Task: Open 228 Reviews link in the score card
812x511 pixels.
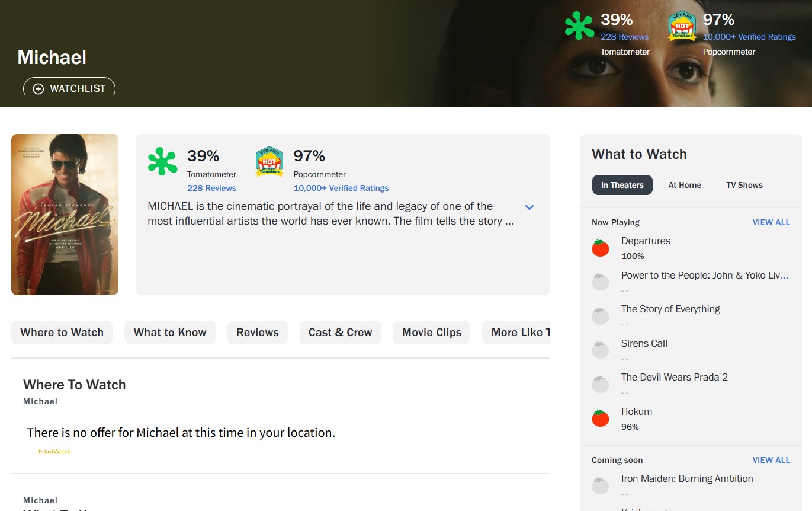Action: [x=211, y=188]
